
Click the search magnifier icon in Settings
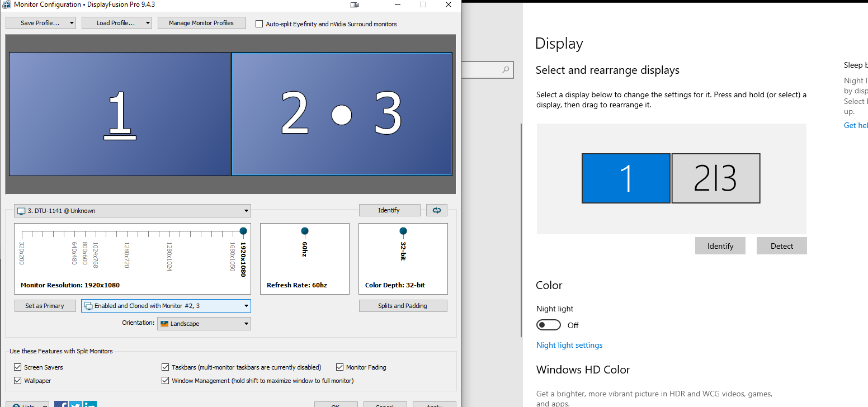[506, 70]
